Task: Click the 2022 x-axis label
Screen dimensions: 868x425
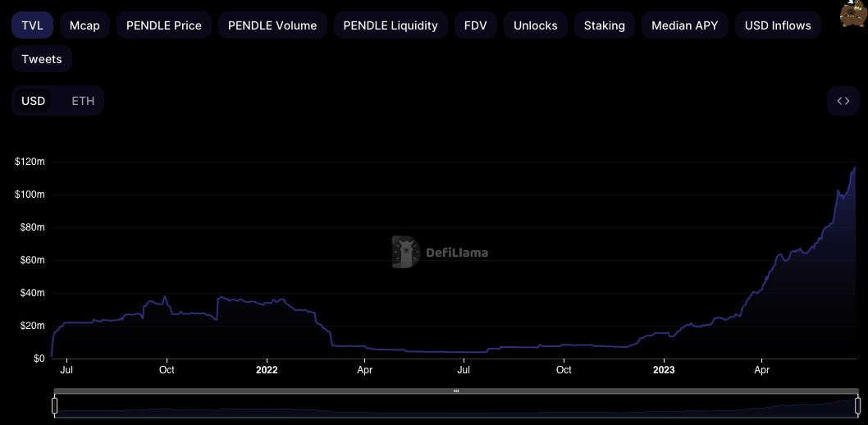Action: (x=267, y=370)
